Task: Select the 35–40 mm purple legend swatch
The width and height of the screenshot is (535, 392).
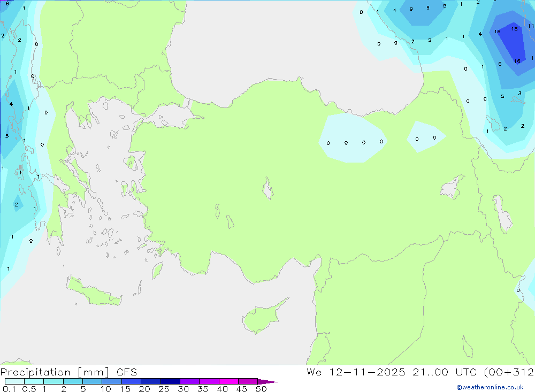Action: click(209, 381)
